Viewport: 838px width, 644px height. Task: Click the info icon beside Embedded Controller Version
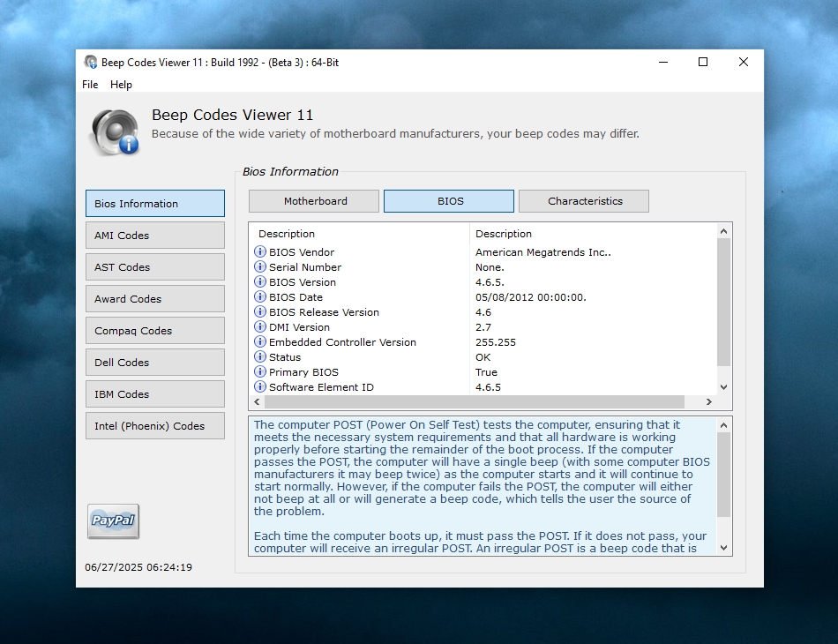(x=259, y=341)
